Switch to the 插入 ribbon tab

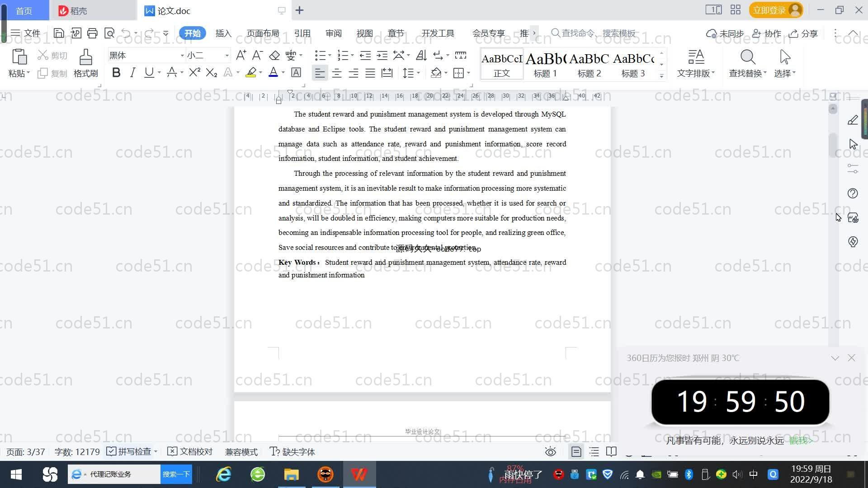coord(223,33)
